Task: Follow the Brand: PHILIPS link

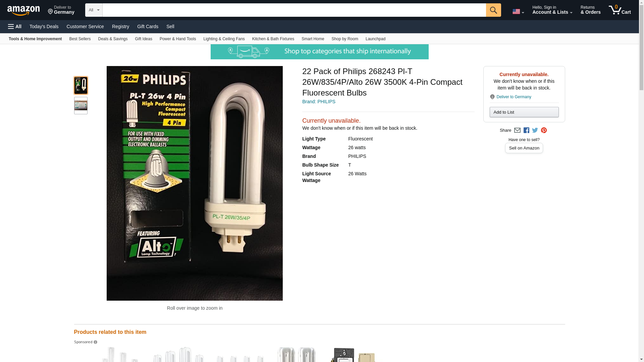Action: click(319, 102)
